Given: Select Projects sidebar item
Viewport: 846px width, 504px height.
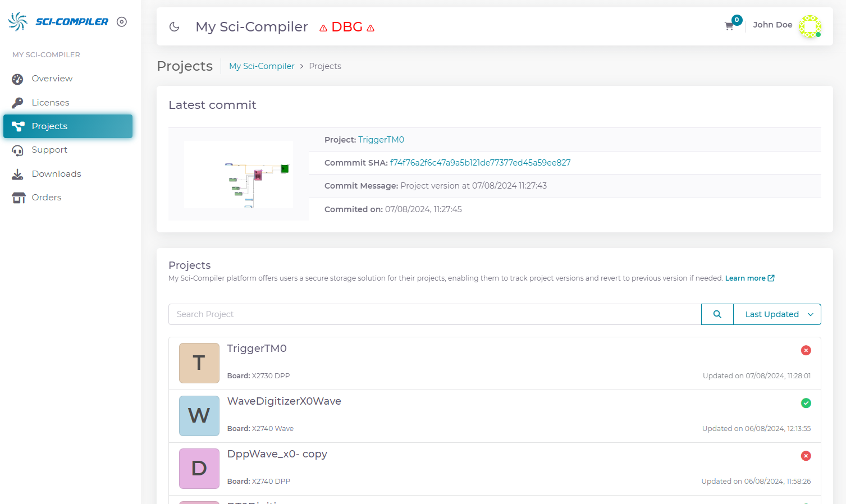Looking at the screenshot, I should coord(68,126).
